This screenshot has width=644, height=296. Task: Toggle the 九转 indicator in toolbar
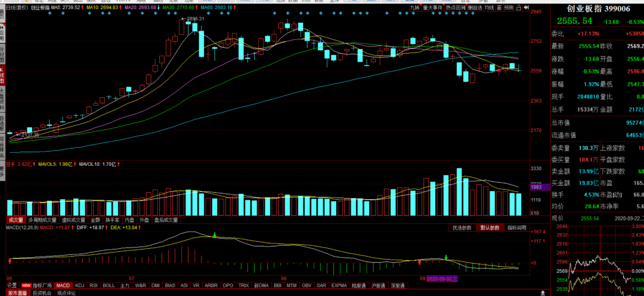(416, 8)
